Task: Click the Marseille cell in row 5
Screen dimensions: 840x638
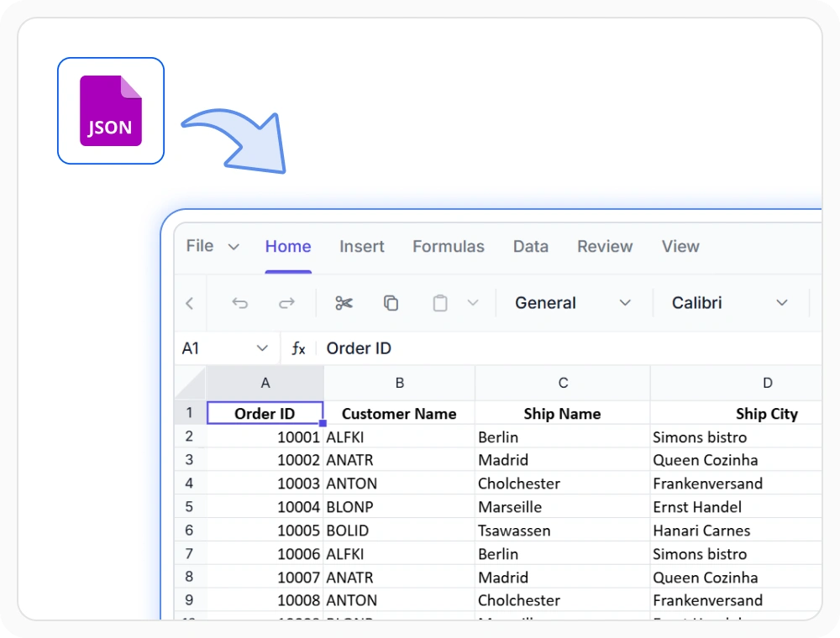Action: (563, 507)
